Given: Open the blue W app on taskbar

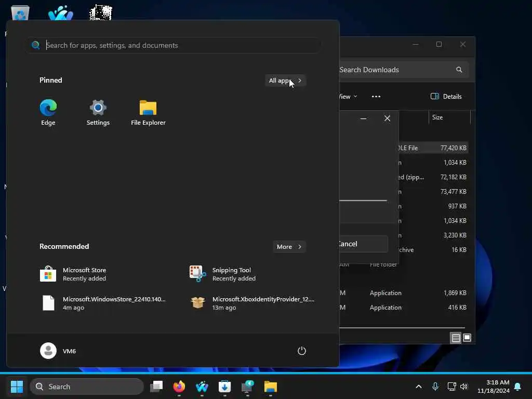Looking at the screenshot, I should coord(202,387).
